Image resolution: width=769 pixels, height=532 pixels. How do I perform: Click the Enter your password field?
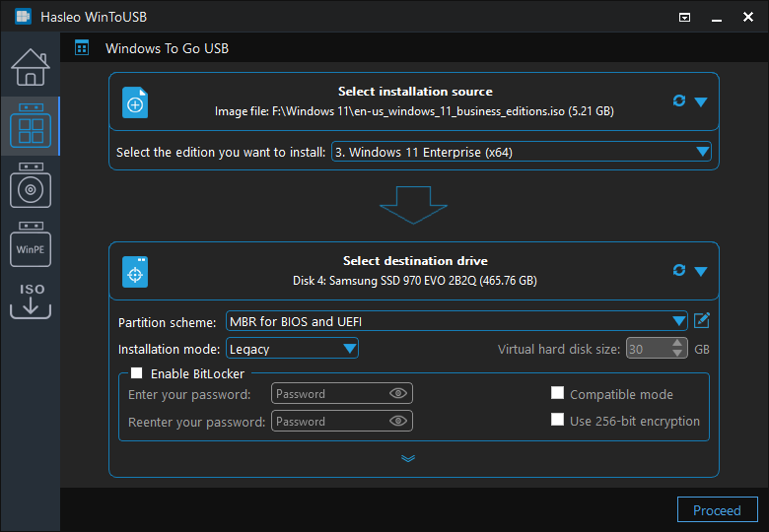click(342, 393)
